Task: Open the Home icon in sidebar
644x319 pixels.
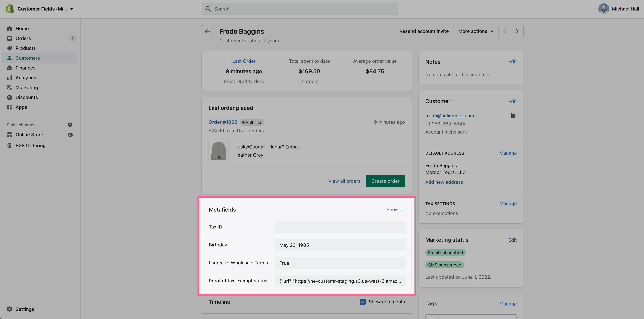Action: (9, 28)
